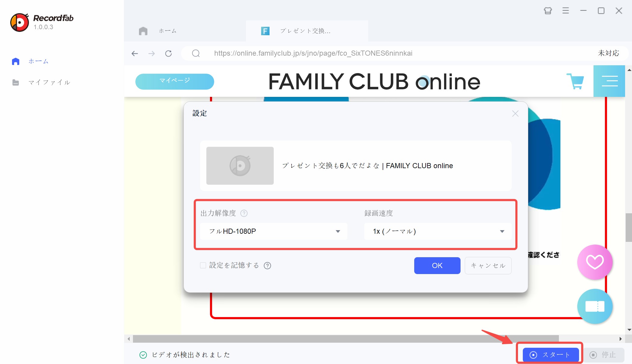Click the version number 1.0.0.3

[43, 27]
